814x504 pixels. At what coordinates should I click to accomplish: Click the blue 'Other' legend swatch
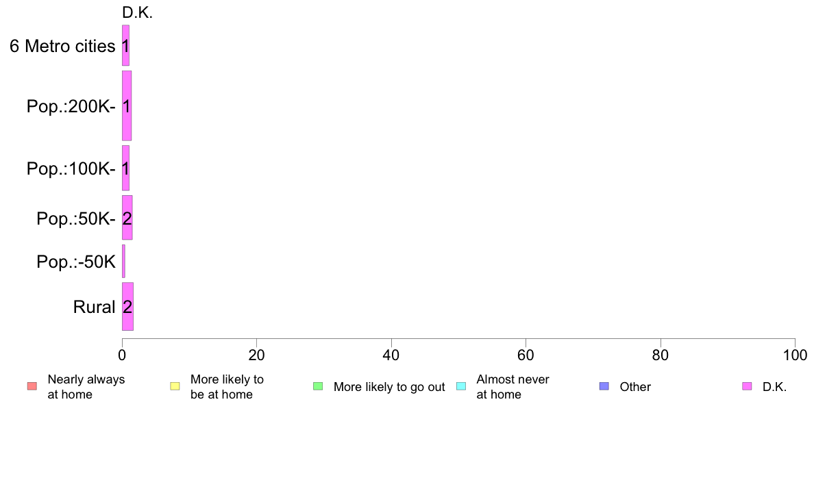point(604,386)
